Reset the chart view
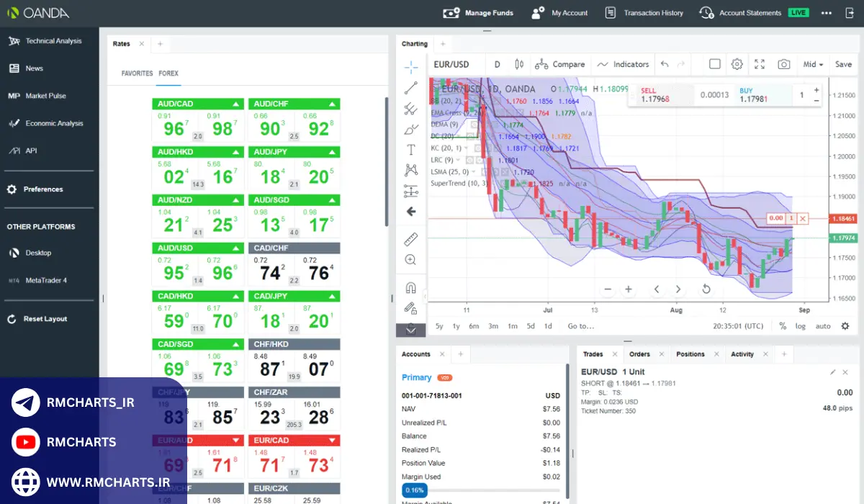 pyautogui.click(x=706, y=289)
